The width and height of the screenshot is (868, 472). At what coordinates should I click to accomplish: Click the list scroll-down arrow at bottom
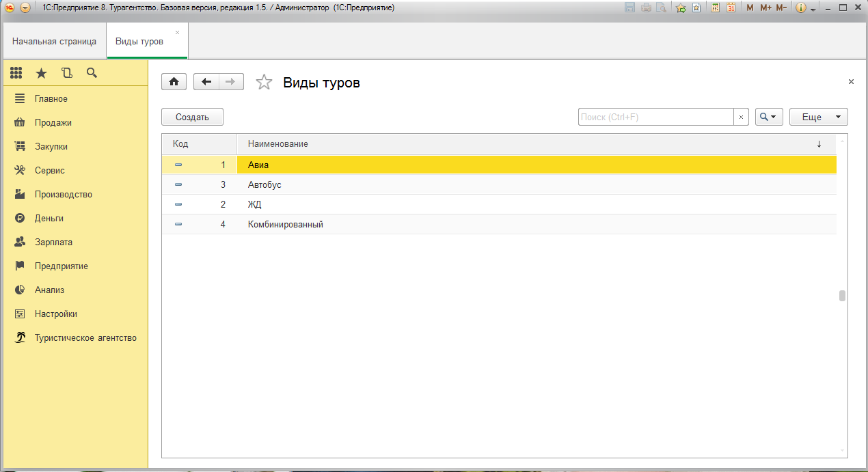[842, 451]
